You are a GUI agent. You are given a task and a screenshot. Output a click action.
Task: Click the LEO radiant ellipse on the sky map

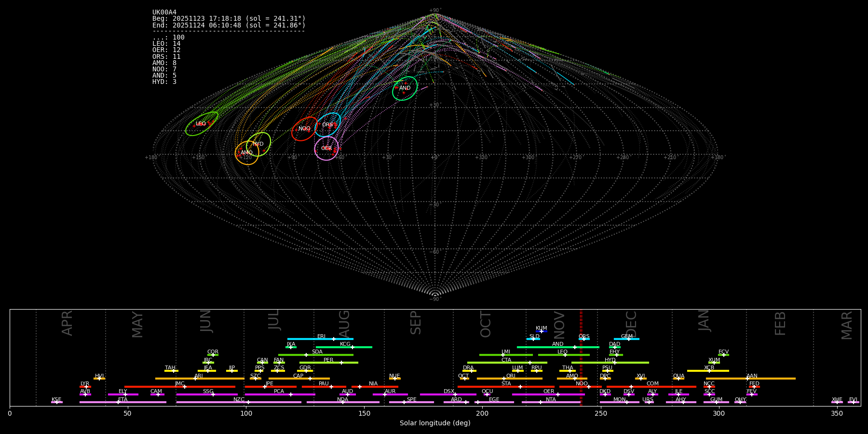click(202, 124)
